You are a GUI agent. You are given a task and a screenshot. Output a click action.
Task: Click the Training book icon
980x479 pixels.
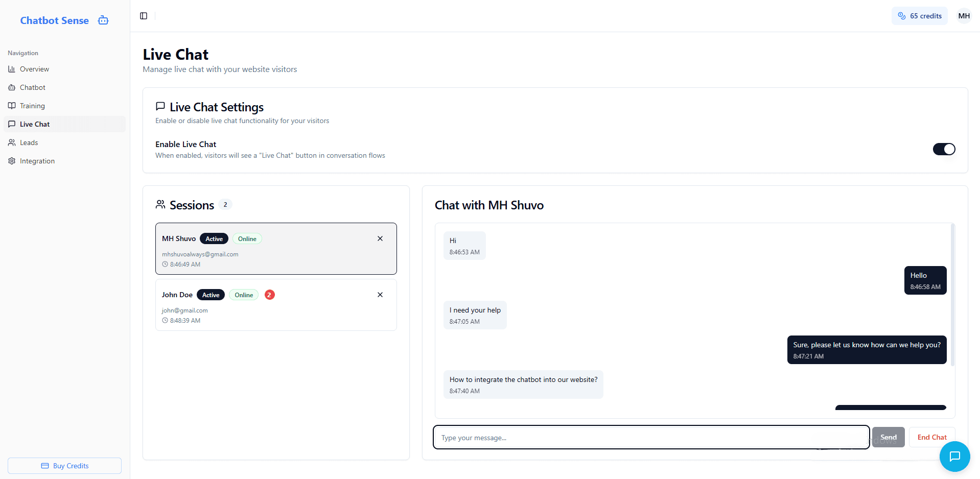tap(12, 106)
